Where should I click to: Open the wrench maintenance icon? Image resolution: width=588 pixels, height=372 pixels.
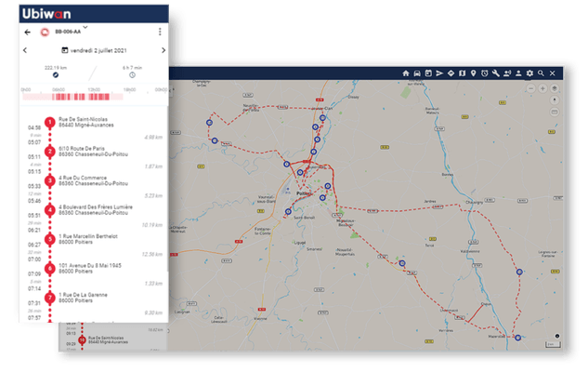point(496,73)
